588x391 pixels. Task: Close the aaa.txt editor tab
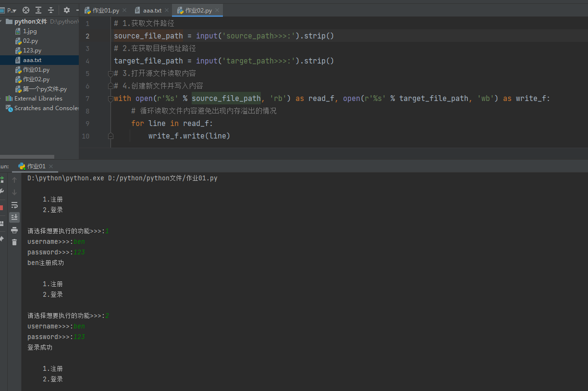tap(167, 11)
